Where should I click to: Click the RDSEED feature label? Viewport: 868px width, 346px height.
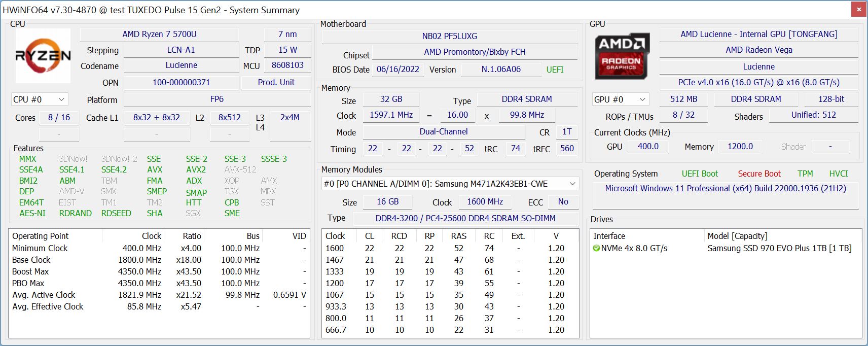(116, 214)
